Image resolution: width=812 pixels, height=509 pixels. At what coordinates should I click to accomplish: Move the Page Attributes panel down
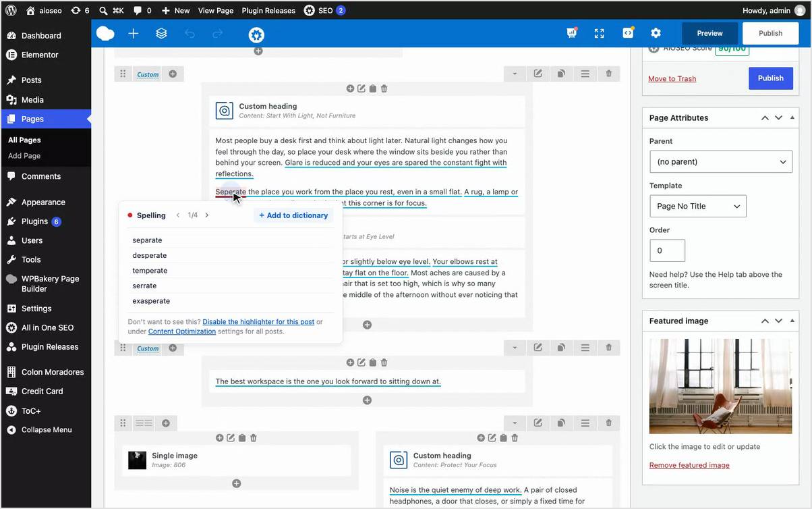point(778,117)
